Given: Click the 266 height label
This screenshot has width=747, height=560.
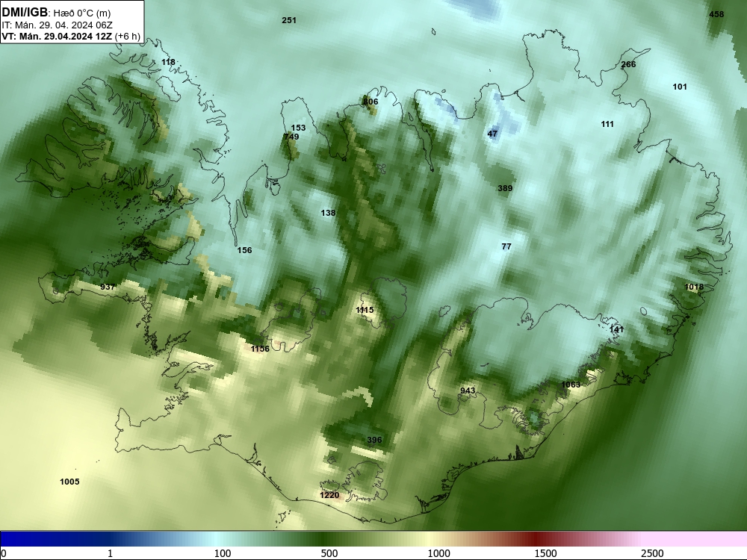Looking at the screenshot, I should (628, 64).
